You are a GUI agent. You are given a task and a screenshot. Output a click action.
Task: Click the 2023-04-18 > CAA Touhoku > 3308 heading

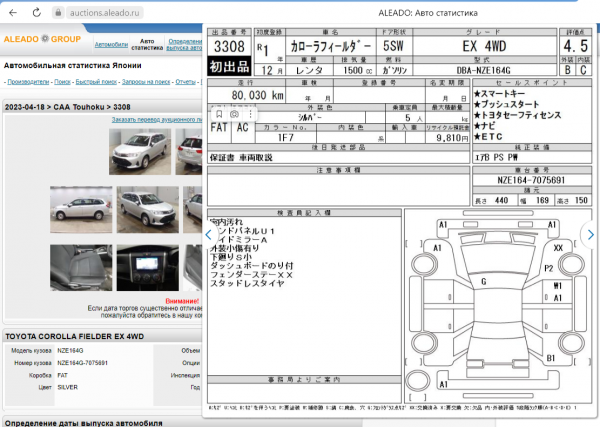pos(68,107)
